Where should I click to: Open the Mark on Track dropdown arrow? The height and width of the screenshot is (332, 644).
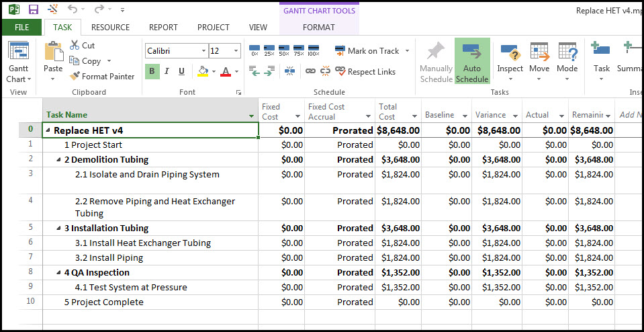(407, 51)
